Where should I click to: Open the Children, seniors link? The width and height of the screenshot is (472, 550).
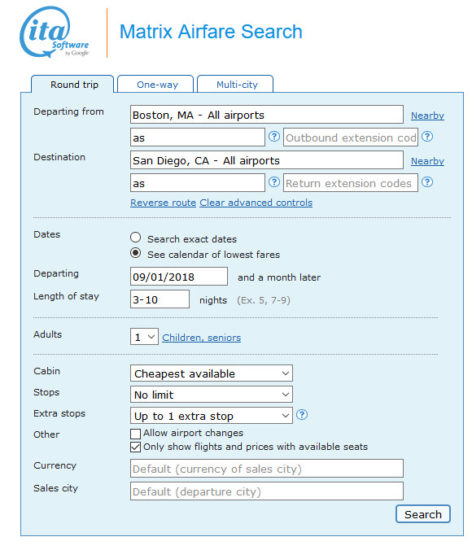click(201, 337)
